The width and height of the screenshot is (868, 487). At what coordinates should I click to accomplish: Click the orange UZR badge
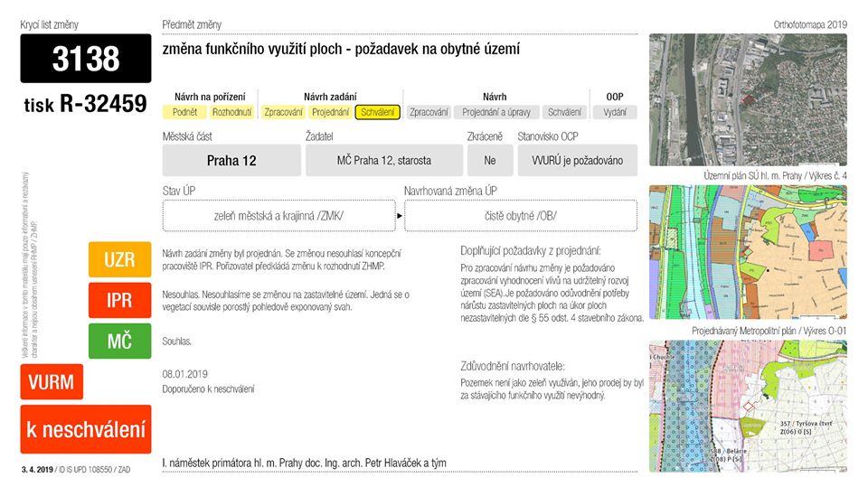tap(119, 260)
